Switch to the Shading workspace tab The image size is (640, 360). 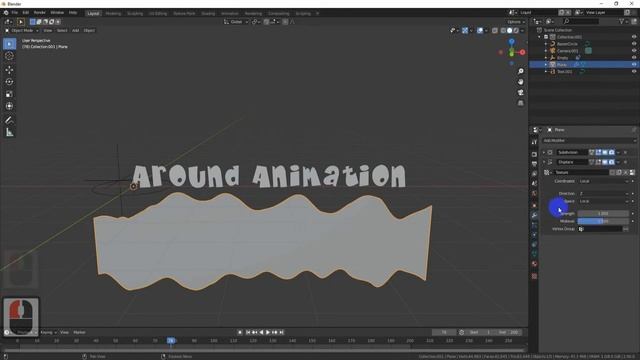click(208, 13)
